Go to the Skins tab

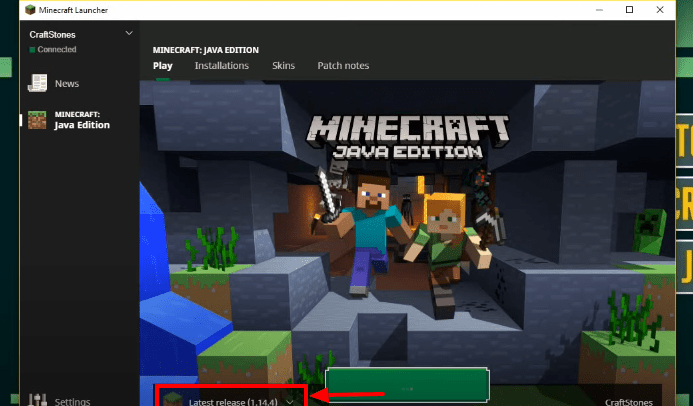coord(283,66)
